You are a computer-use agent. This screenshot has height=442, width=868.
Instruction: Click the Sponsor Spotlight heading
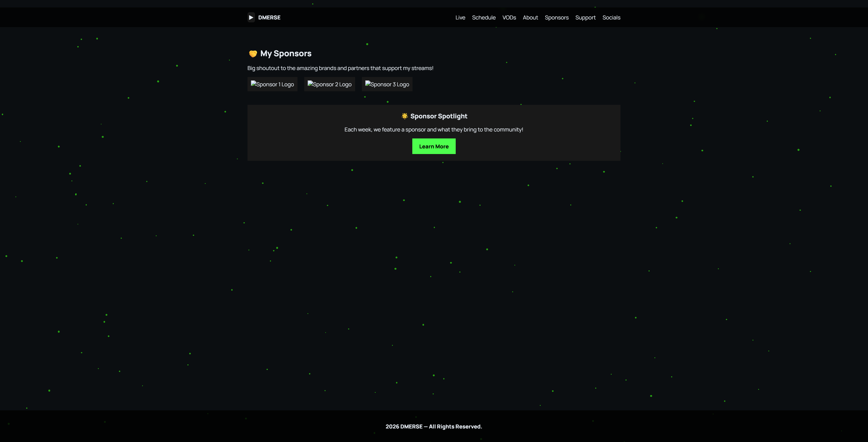pyautogui.click(x=438, y=116)
